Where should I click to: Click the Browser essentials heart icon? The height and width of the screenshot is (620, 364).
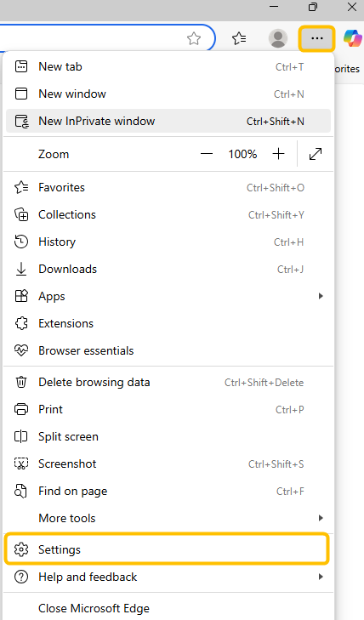[x=21, y=350]
